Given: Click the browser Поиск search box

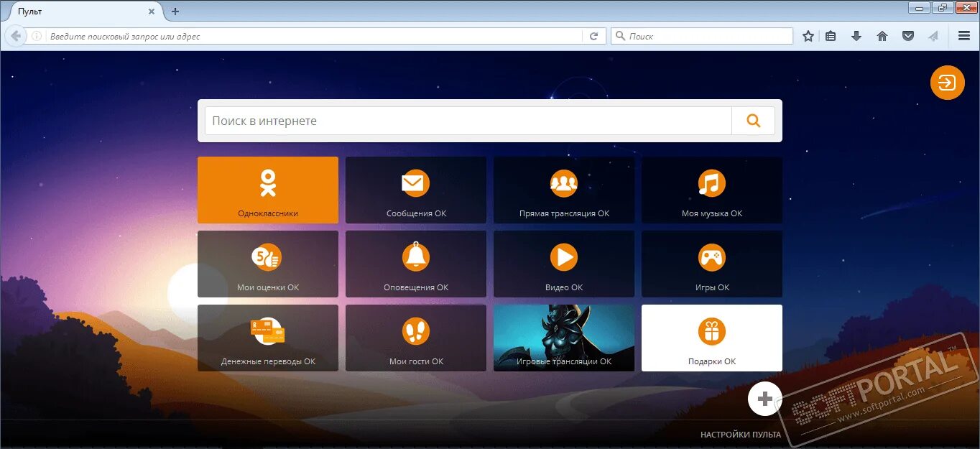Looking at the screenshot, I should 702,36.
